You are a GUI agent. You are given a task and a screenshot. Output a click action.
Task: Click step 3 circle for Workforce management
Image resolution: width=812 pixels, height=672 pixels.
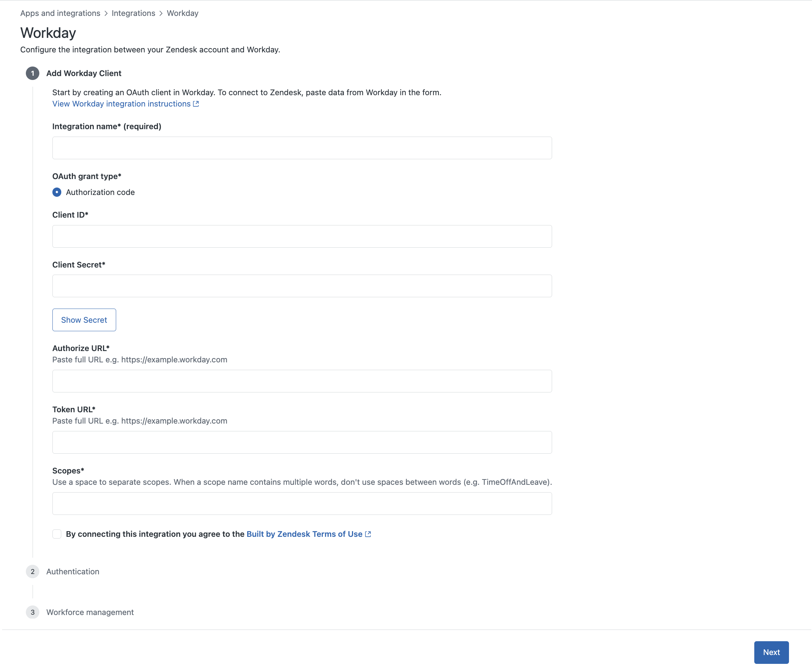[33, 612]
